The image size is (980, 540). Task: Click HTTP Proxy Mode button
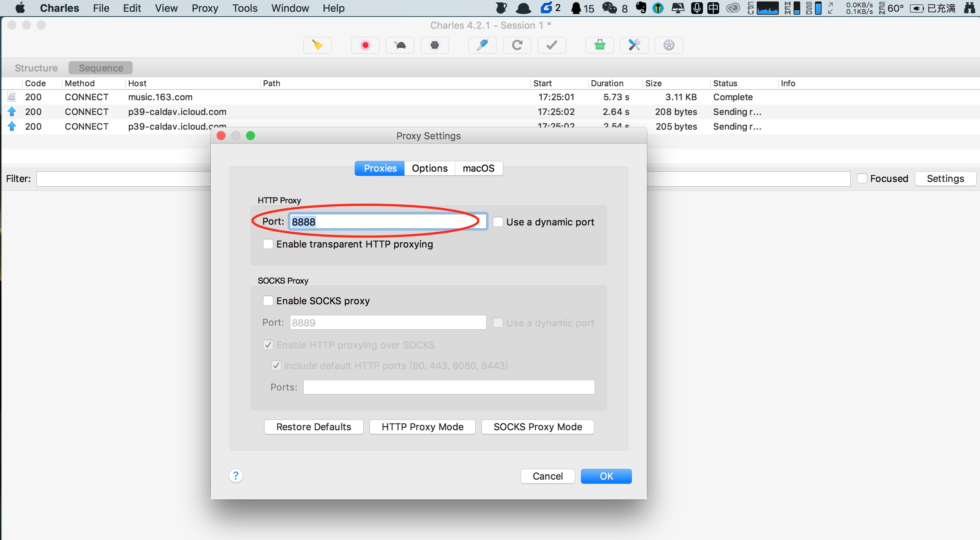pos(422,427)
